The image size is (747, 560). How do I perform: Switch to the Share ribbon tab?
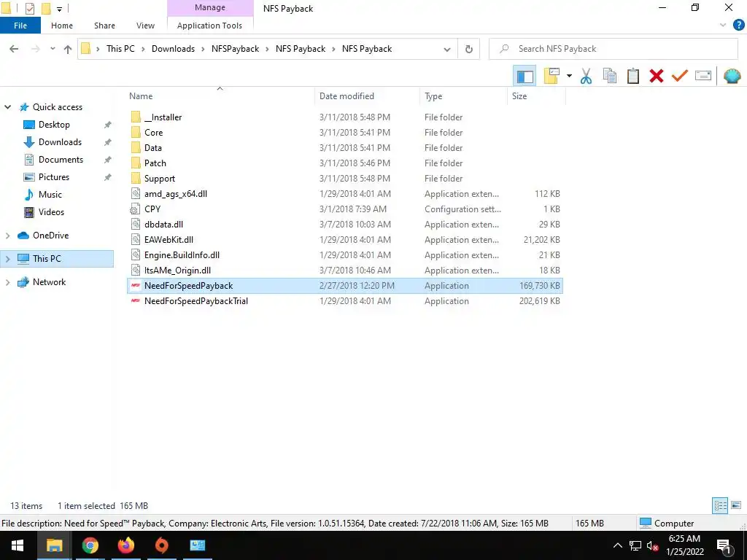[104, 26]
